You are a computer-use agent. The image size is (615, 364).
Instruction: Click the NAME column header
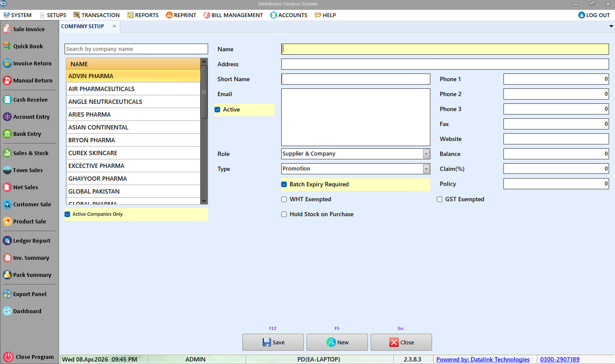click(133, 64)
